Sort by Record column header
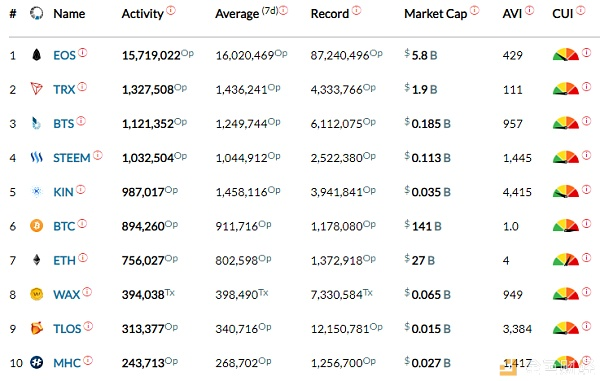Viewport: 600px width, 381px height. (x=329, y=14)
